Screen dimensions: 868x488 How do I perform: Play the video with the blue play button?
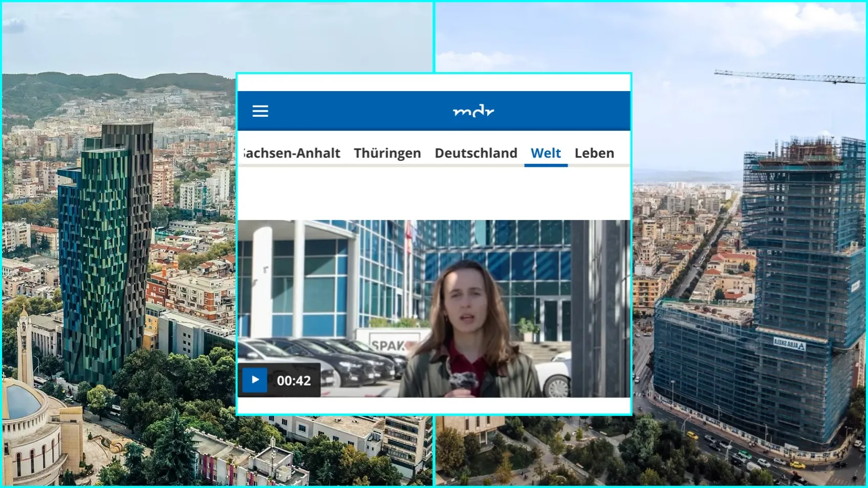255,380
